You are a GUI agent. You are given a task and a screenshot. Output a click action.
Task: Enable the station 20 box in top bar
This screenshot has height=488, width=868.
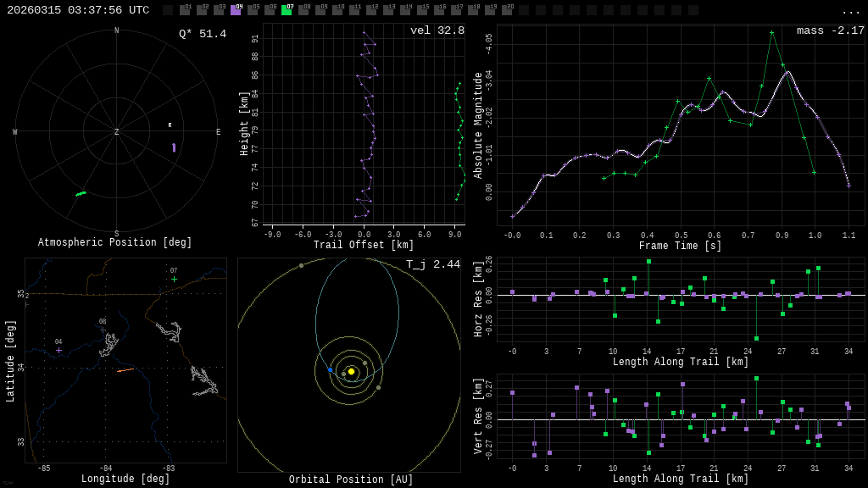pos(507,10)
